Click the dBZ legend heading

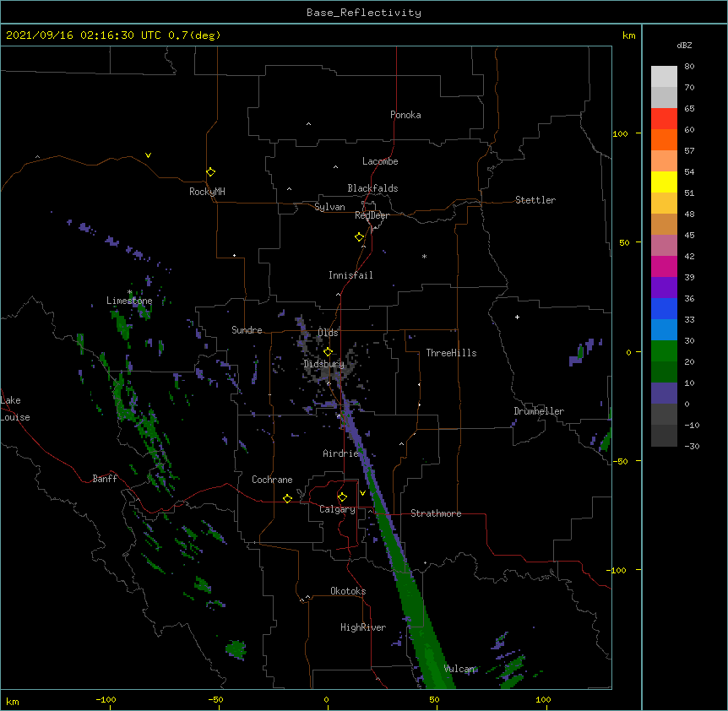[684, 46]
